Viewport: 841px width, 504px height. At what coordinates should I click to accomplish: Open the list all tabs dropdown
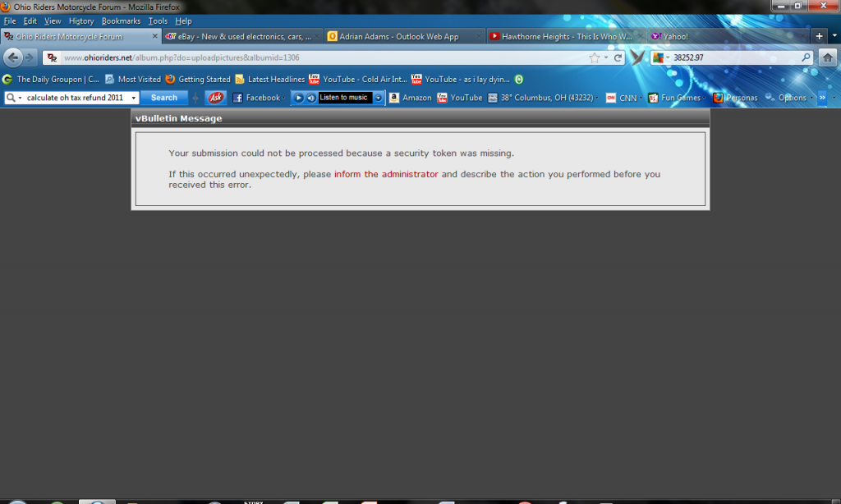[833, 37]
